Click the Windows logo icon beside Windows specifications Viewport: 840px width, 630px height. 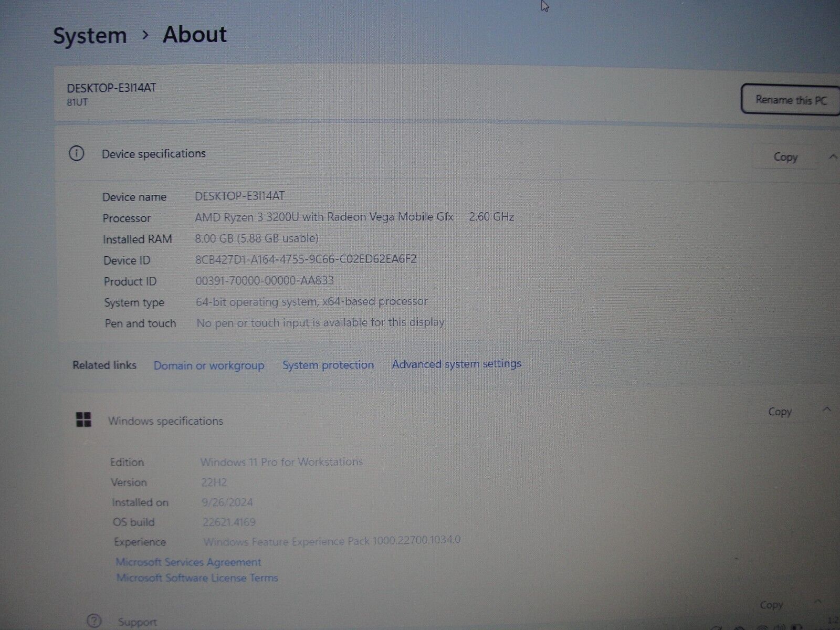coord(83,419)
